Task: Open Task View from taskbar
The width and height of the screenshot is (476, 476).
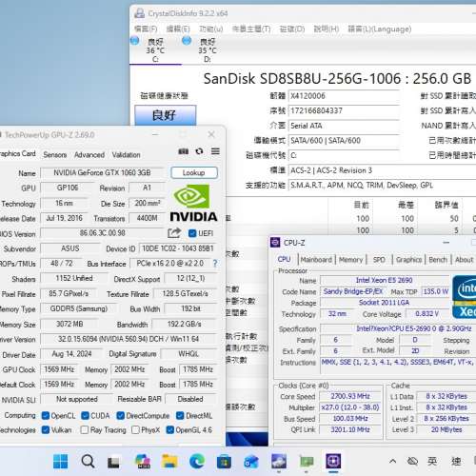Action: point(113,462)
